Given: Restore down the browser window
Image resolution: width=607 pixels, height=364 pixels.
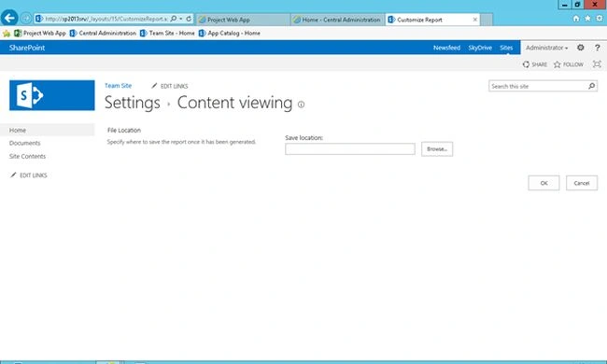Looking at the screenshot, I should click(577, 5).
